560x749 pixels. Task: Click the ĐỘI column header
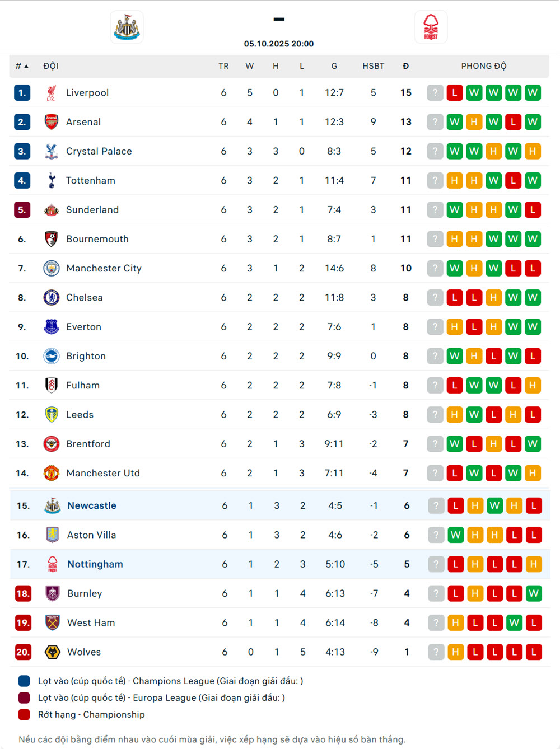(x=51, y=66)
